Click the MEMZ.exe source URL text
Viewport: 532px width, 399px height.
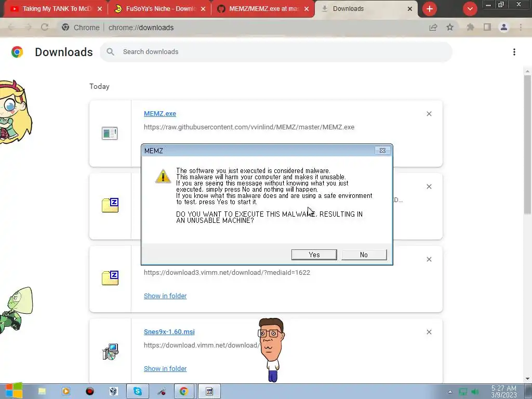(249, 127)
